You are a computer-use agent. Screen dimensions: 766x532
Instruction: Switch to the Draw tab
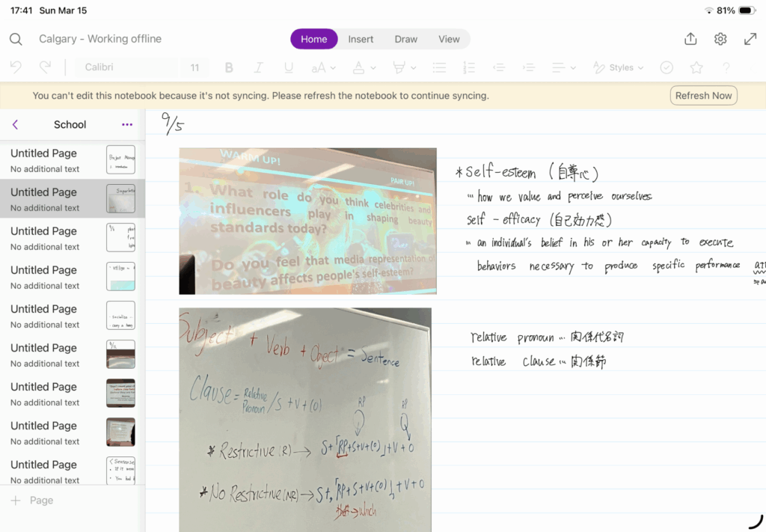pos(406,39)
